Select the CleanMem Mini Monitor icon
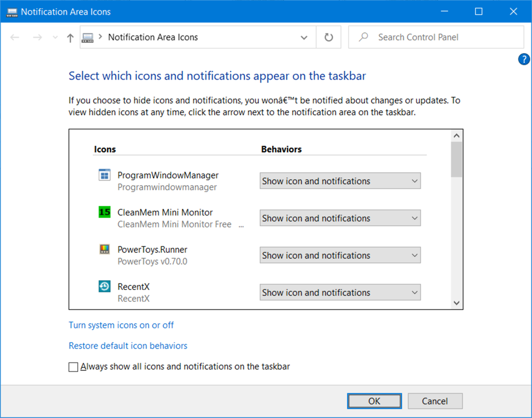 click(104, 212)
